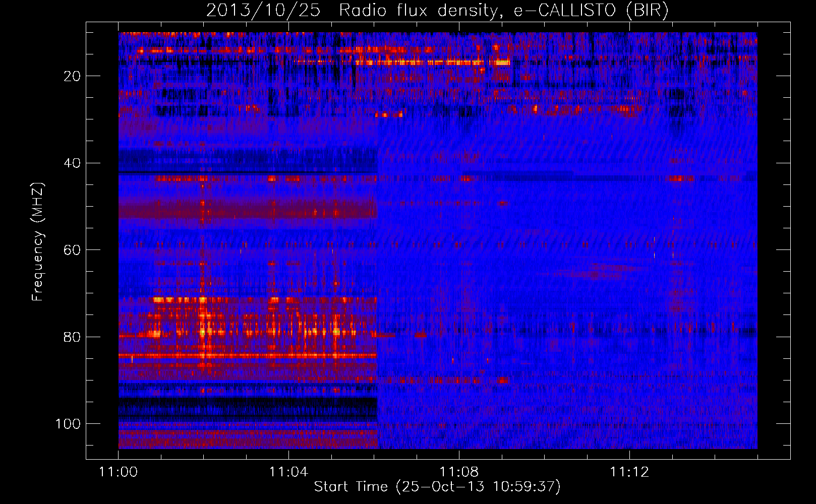816x504 pixels.
Task: Click the "Start Time (25-Oct-13 10:59:37)" label
Action: [x=437, y=487]
